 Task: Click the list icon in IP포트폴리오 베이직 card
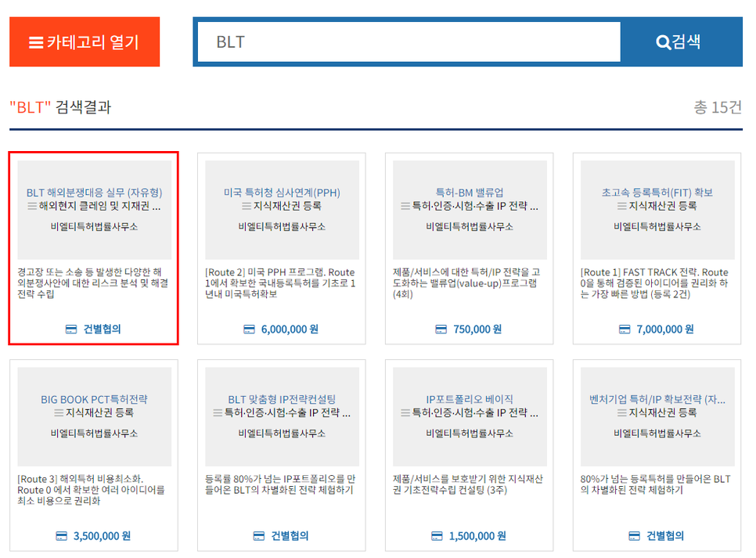[x=405, y=413]
